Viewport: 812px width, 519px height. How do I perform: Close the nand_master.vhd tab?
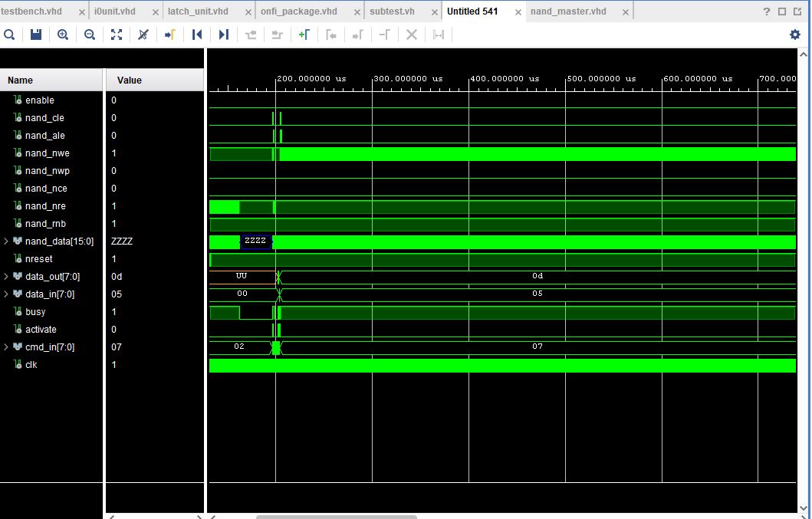[x=626, y=12]
